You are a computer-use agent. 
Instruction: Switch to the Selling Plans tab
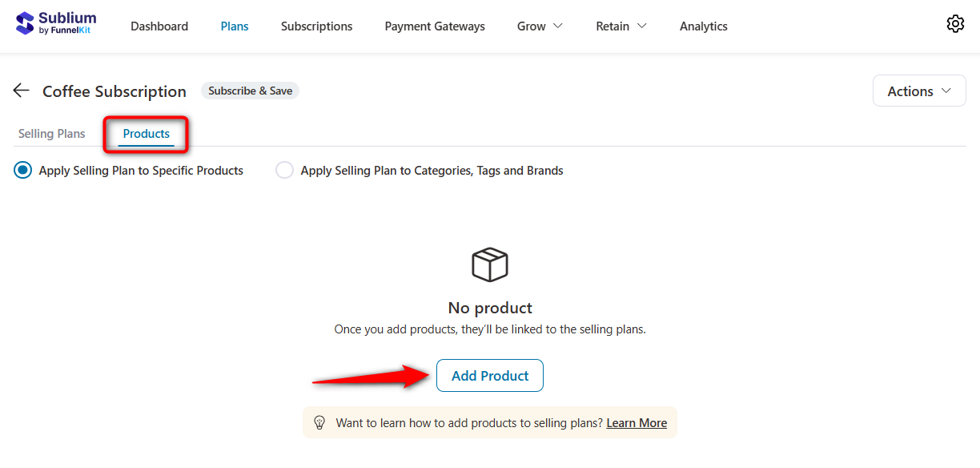[51, 133]
